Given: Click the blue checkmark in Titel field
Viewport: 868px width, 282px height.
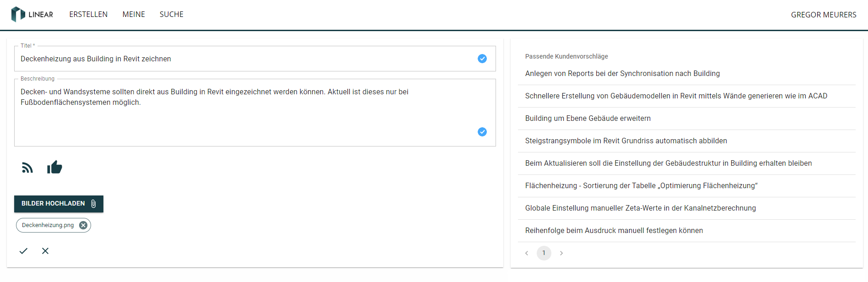Looking at the screenshot, I should pyautogui.click(x=482, y=59).
